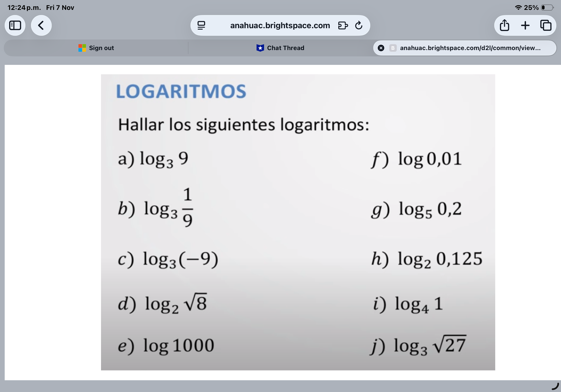Tap the battery percentage indicator
The width and height of the screenshot is (561, 392).
pyautogui.click(x=531, y=8)
